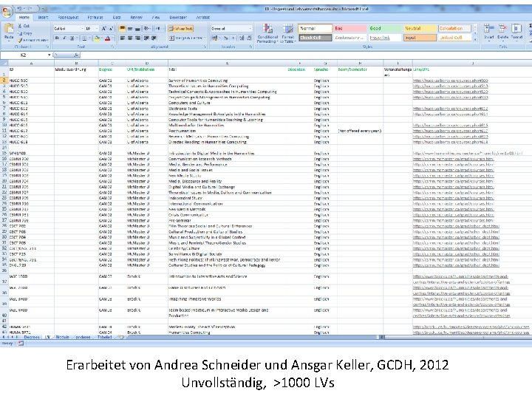Click the decrease indent icon

(146, 38)
